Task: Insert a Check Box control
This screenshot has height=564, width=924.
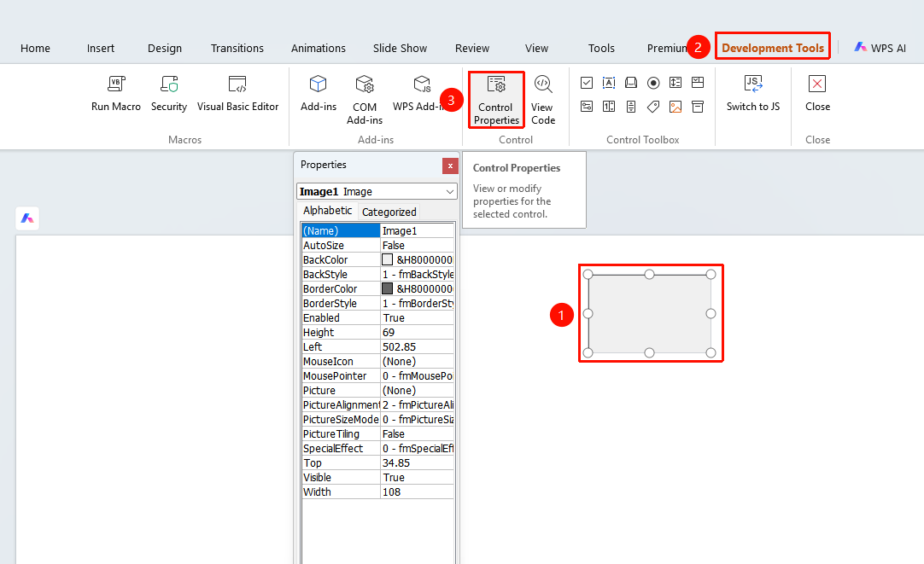Action: pyautogui.click(x=587, y=83)
